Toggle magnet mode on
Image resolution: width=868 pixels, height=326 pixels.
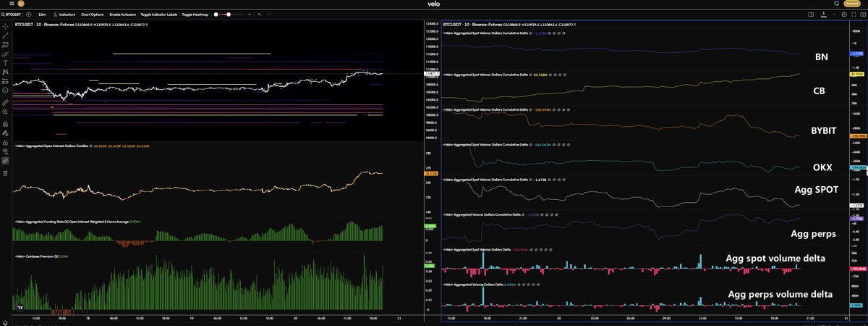coord(5,125)
